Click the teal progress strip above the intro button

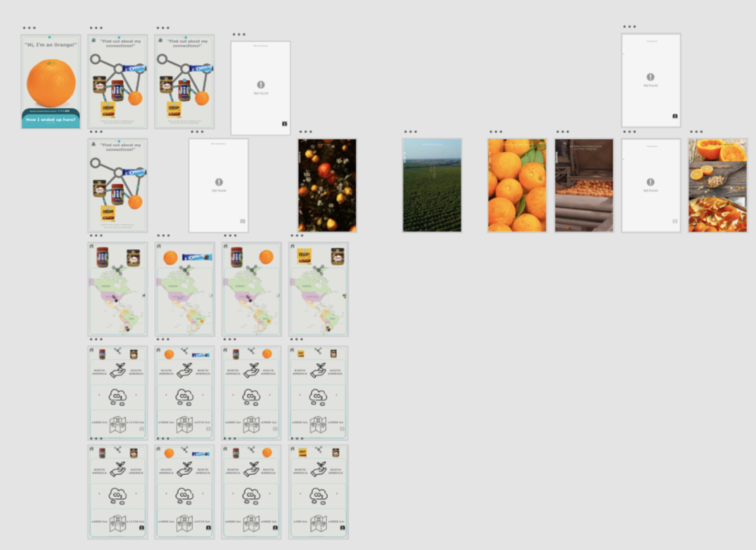pos(50,111)
